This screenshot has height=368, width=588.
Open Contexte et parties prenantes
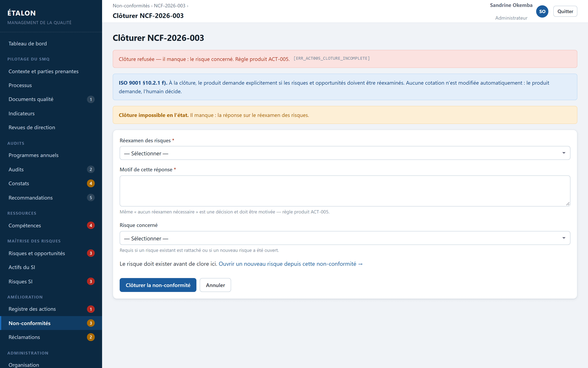(51, 71)
